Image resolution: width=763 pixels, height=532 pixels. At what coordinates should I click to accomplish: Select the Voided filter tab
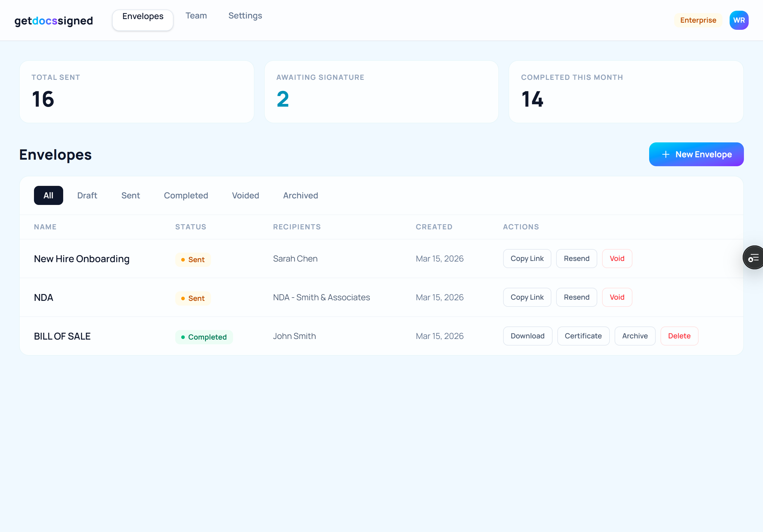[x=245, y=195]
